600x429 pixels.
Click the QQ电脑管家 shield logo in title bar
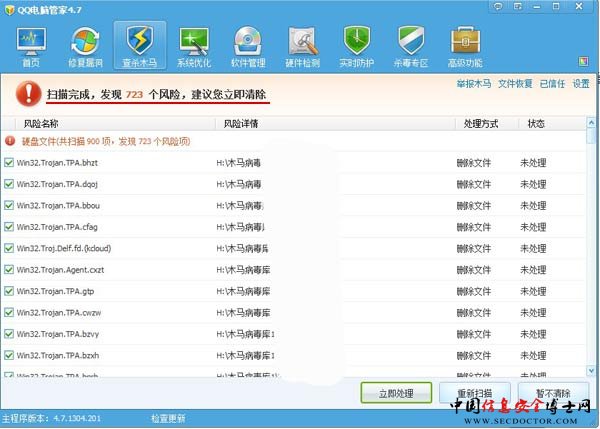point(10,10)
